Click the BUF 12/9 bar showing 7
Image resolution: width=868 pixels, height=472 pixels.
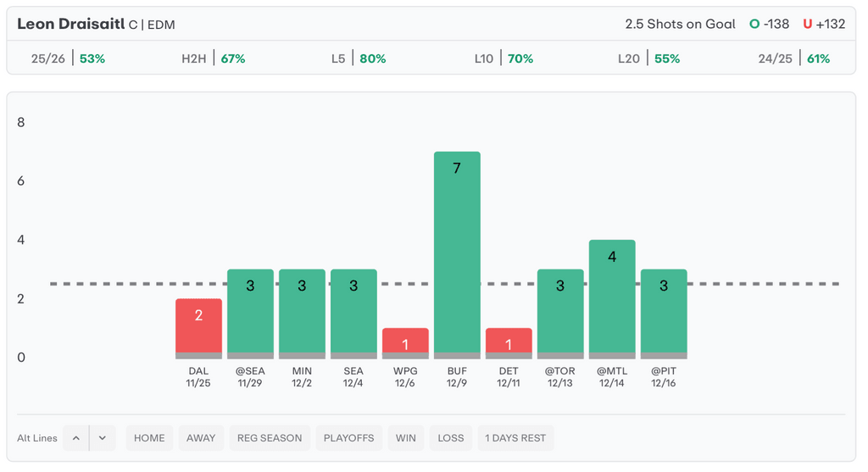pos(457,254)
